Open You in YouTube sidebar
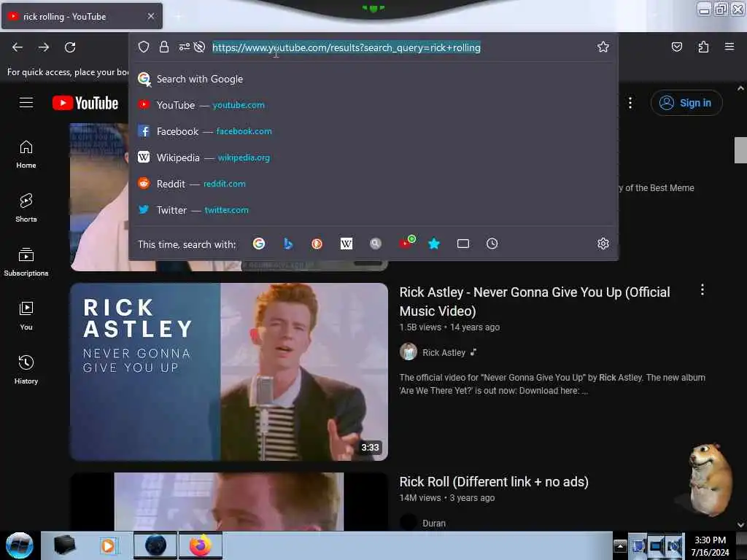Viewport: 747px width, 560px height. tap(26, 316)
